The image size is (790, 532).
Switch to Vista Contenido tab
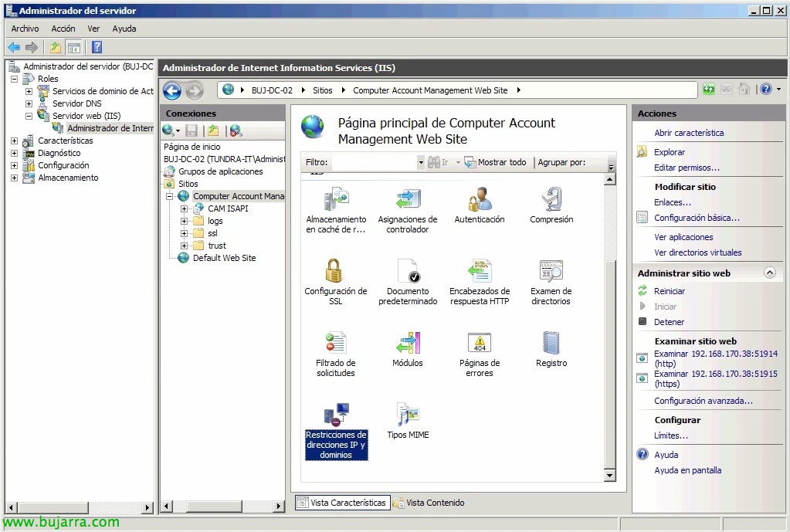coord(429,503)
